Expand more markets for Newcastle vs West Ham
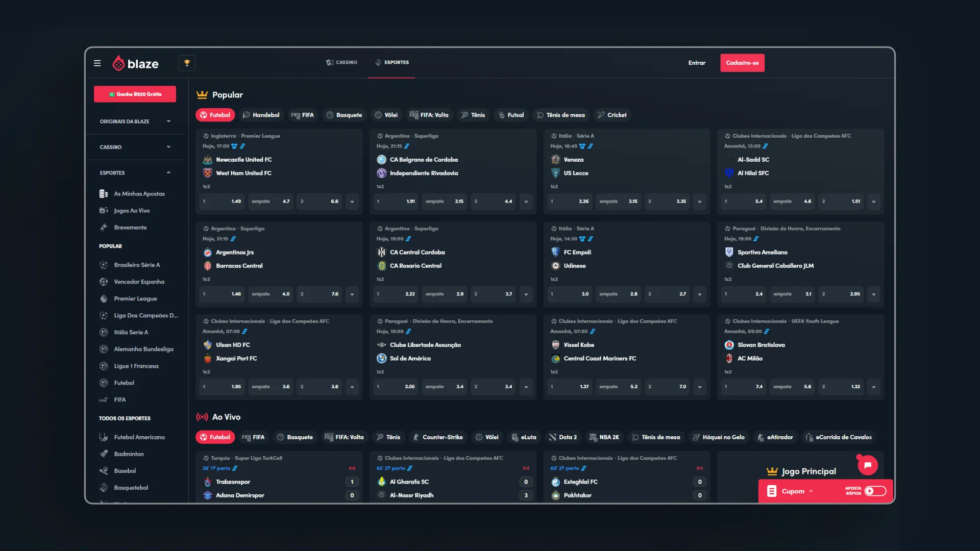Image resolution: width=980 pixels, height=551 pixels. 352,202
